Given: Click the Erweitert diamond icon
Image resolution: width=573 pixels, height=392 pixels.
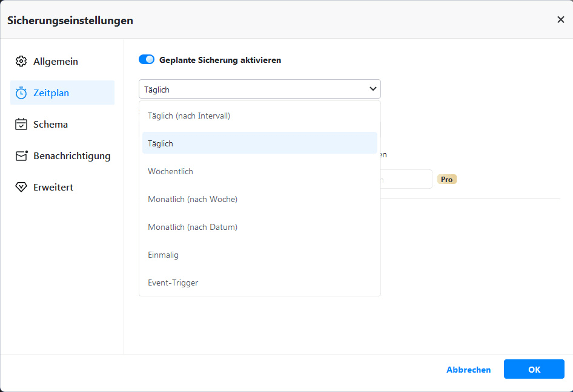Looking at the screenshot, I should point(21,188).
